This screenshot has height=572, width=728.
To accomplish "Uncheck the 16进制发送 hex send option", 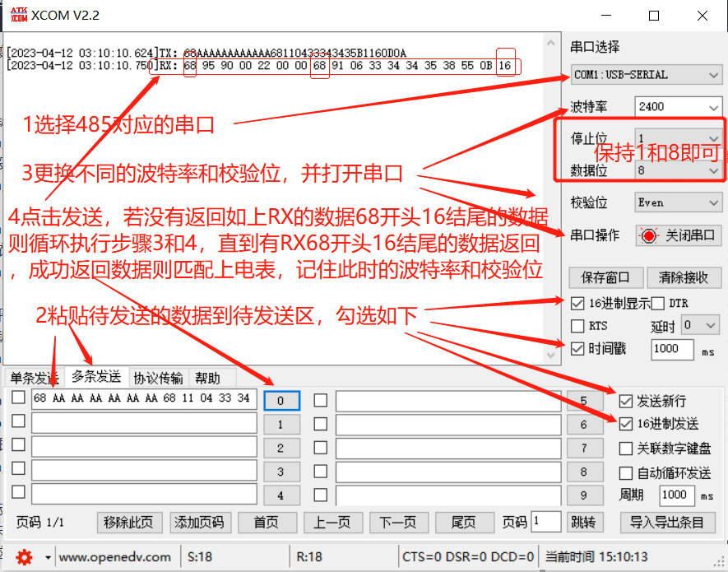I will tap(627, 425).
